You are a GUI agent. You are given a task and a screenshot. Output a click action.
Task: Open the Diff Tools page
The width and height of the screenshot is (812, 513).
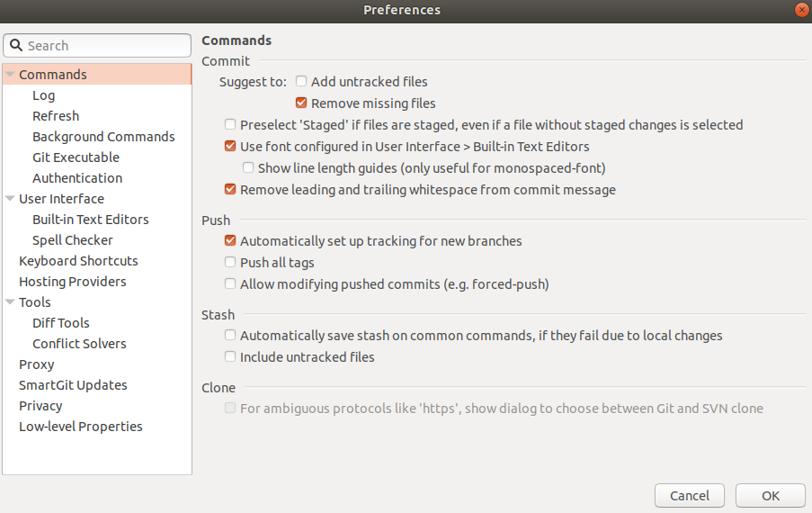pos(60,323)
